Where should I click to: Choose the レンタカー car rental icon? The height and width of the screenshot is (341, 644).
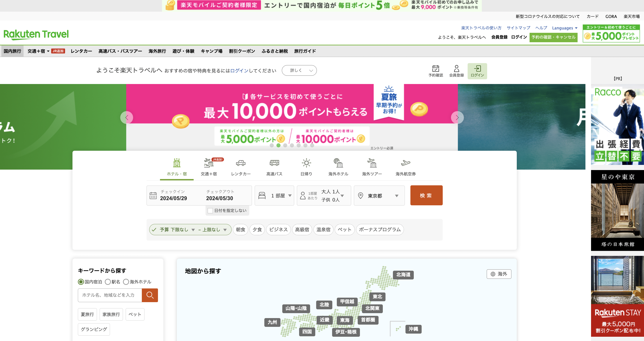(241, 163)
